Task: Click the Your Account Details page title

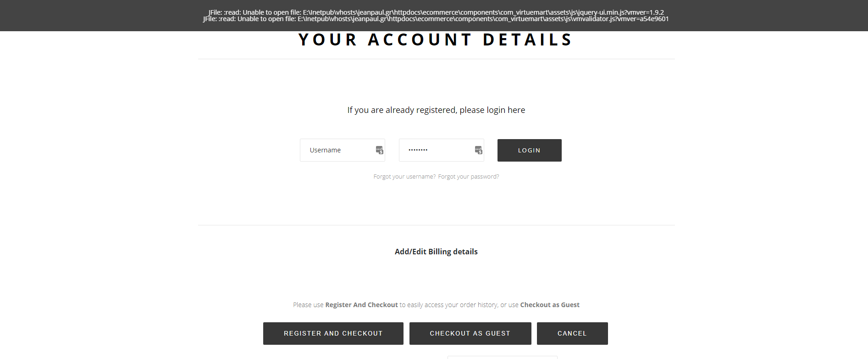Action: (x=436, y=40)
